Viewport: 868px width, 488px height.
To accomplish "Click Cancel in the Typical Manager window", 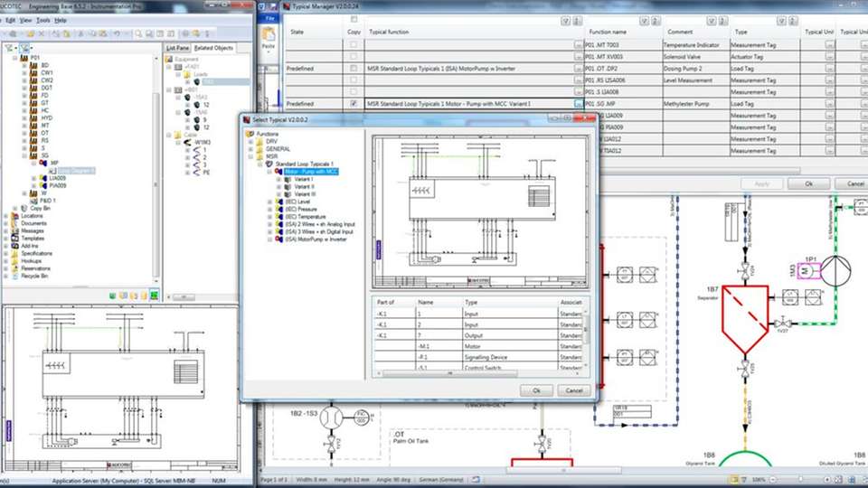I will point(854,183).
